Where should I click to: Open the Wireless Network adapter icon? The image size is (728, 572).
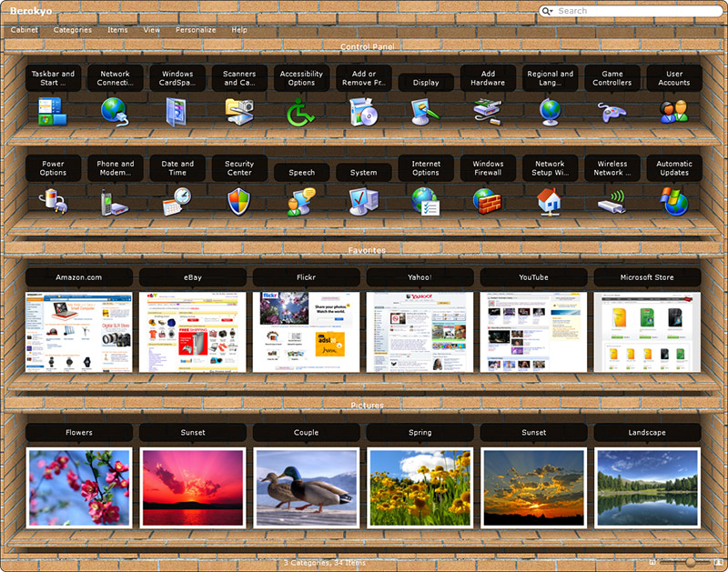(612, 202)
